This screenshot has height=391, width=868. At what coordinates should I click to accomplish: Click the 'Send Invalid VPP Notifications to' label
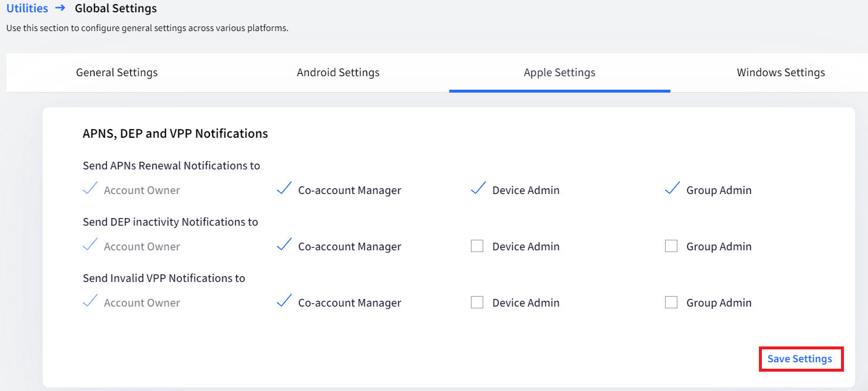[x=164, y=278]
